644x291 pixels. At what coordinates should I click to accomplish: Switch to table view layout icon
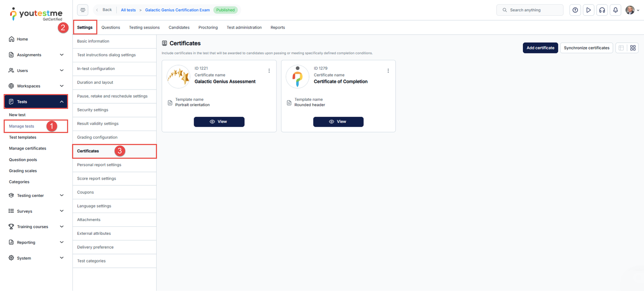(621, 48)
